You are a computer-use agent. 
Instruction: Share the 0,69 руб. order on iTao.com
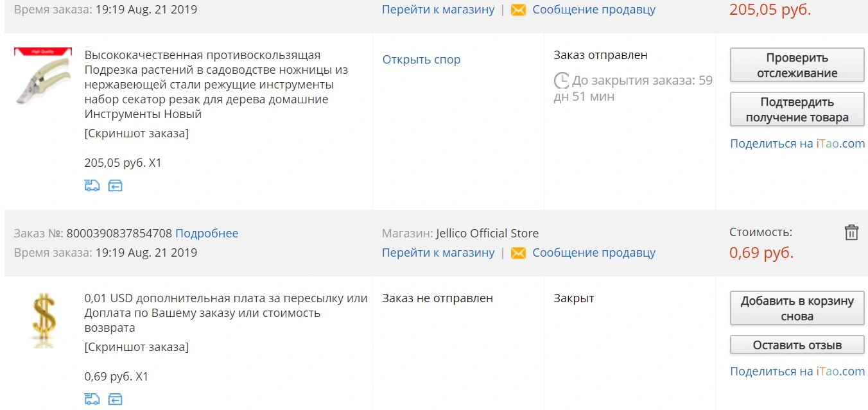click(x=797, y=372)
